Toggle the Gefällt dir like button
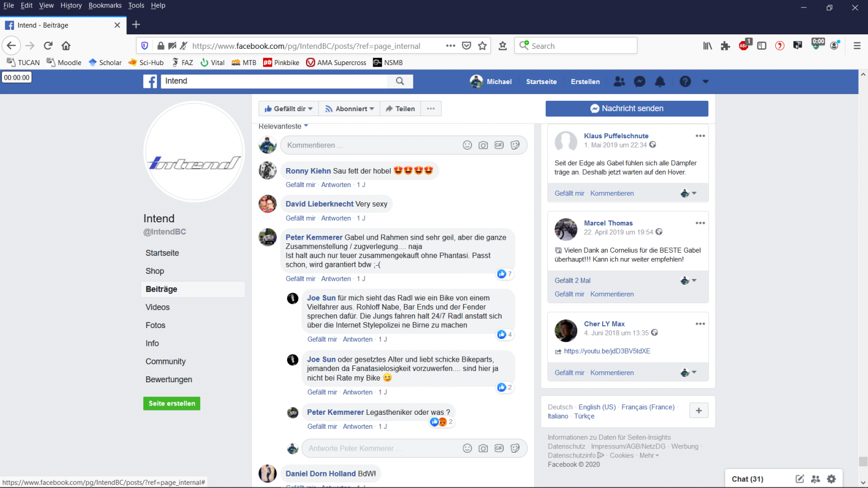This screenshot has height=488, width=868. pyautogui.click(x=288, y=109)
